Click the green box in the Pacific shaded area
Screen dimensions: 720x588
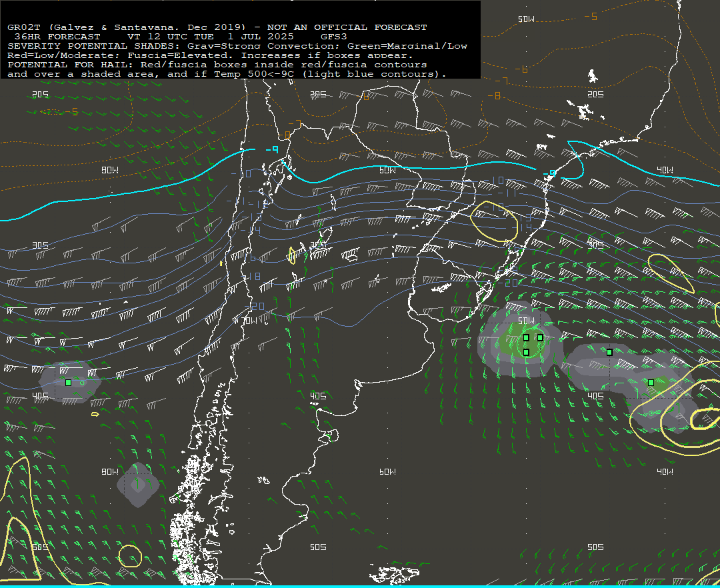tap(69, 383)
